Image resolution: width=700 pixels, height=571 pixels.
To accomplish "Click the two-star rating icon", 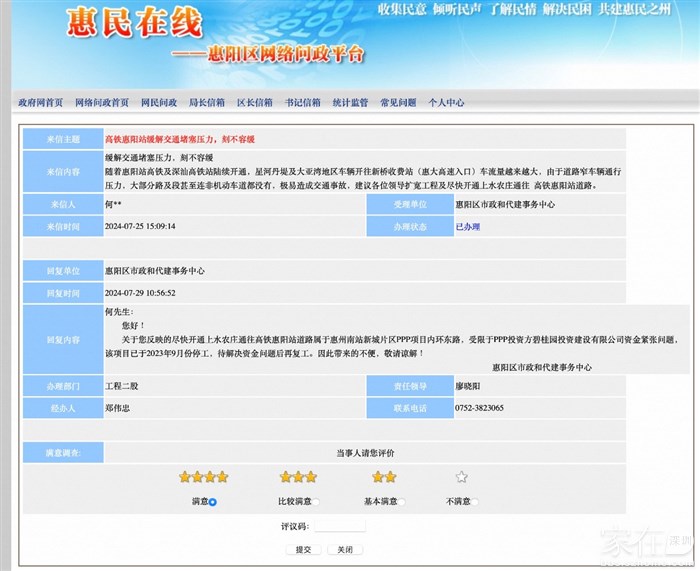I will pyautogui.click(x=384, y=477).
